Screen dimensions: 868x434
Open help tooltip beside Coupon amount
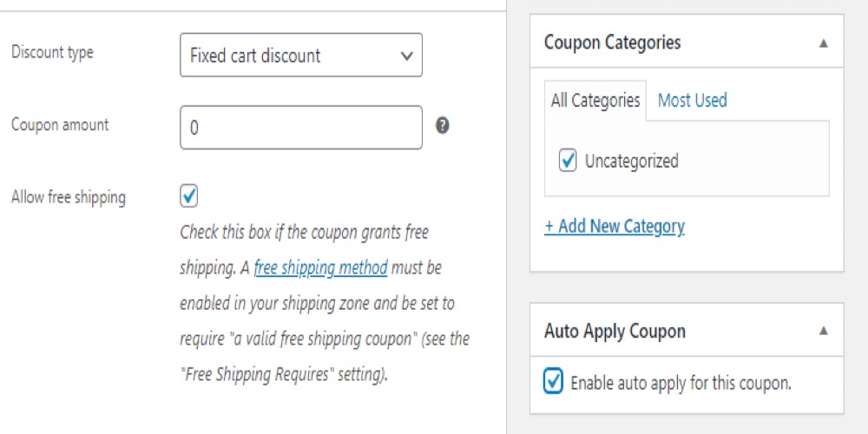pyautogui.click(x=443, y=126)
